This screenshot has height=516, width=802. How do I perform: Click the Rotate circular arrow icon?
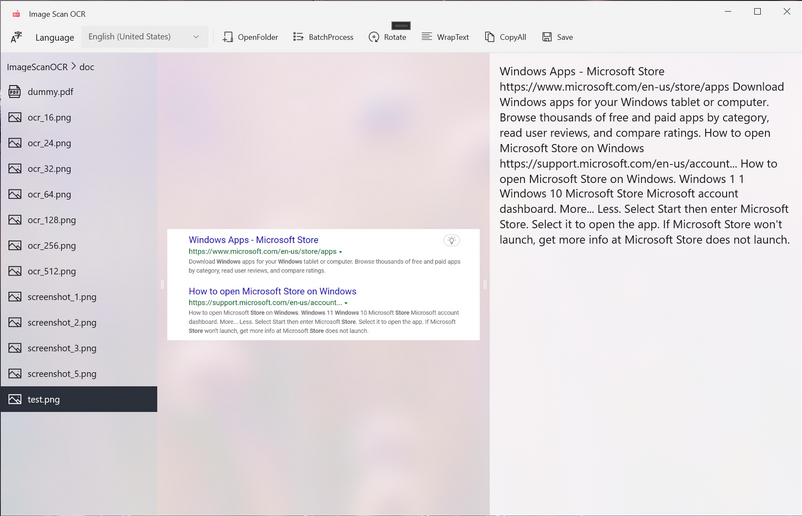click(374, 37)
